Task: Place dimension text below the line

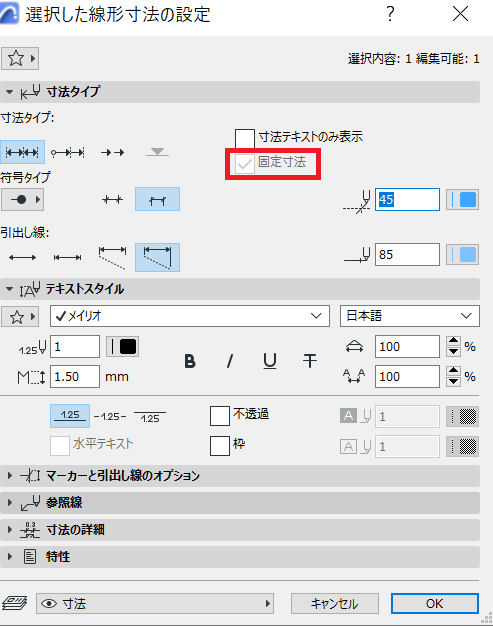Action: tap(150, 417)
